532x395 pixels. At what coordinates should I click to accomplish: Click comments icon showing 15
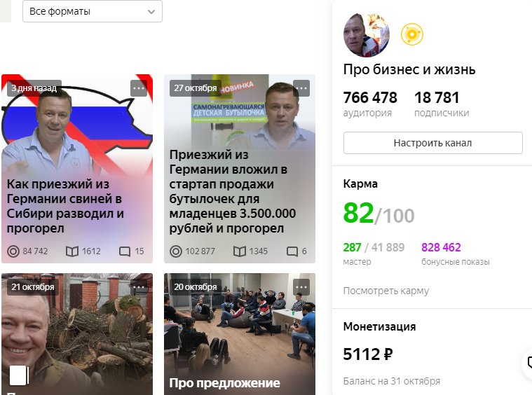tap(125, 251)
